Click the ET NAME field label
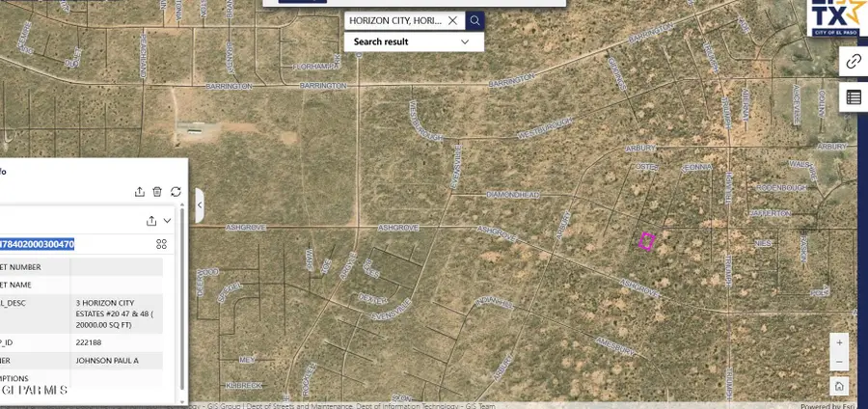Image resolution: width=868 pixels, height=409 pixels. pos(15,285)
